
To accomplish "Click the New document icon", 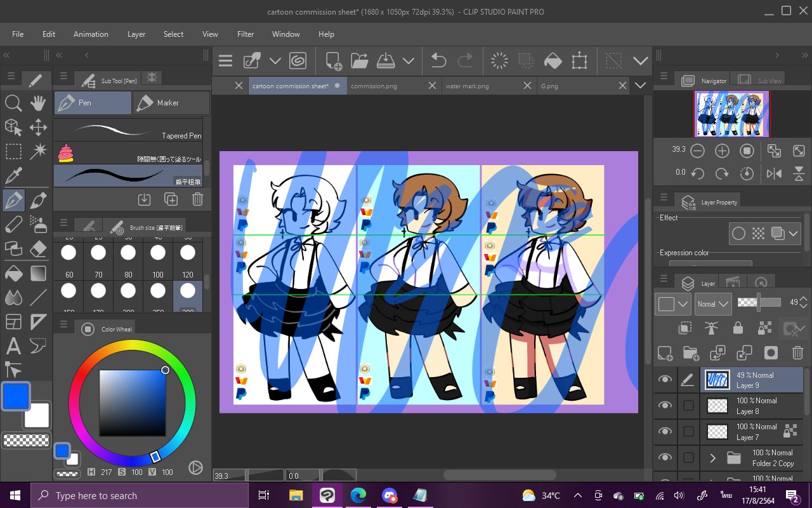I will coord(334,61).
